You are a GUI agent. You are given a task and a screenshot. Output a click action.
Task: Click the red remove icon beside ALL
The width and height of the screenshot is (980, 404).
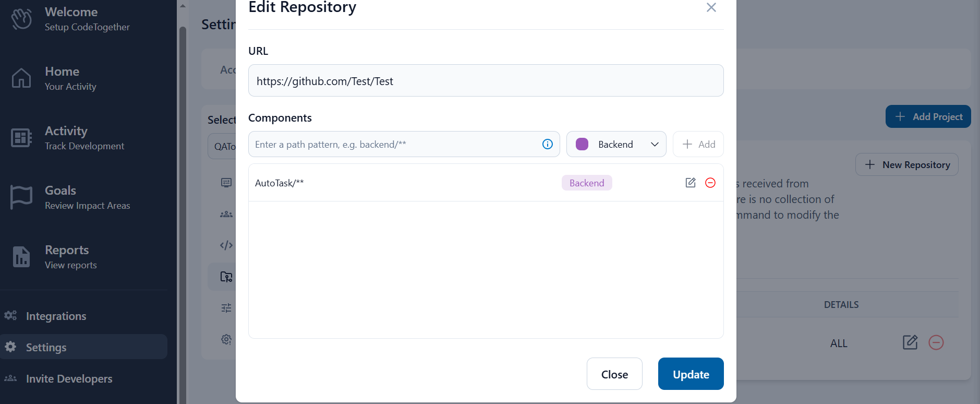pyautogui.click(x=936, y=342)
